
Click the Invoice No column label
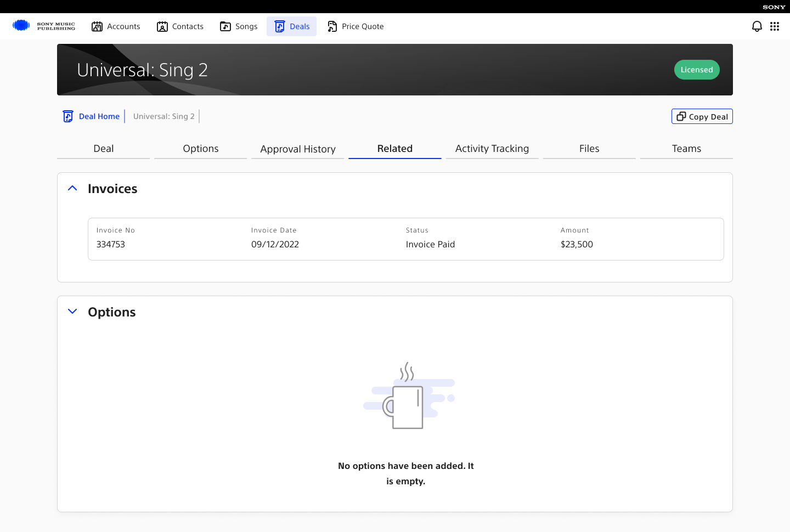click(116, 230)
